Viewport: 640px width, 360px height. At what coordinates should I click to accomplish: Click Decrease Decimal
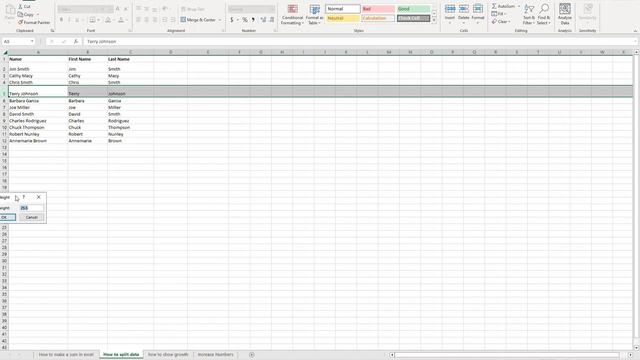271,20
